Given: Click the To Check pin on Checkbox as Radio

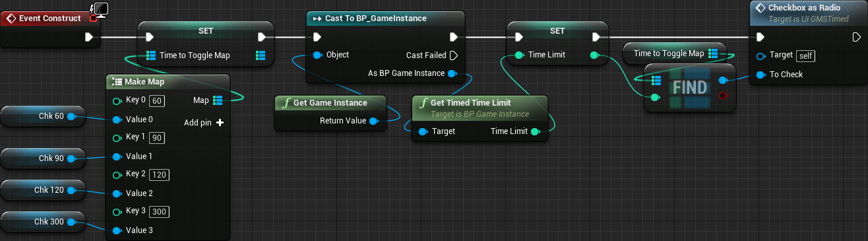Looking at the screenshot, I should 760,74.
